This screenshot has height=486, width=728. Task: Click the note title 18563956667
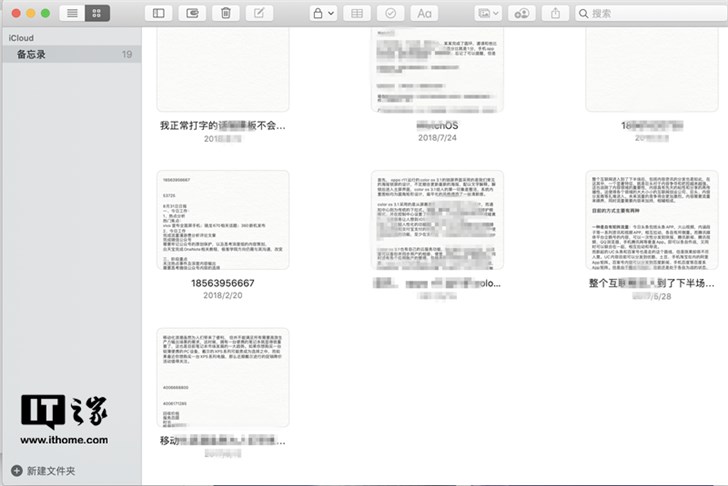(x=223, y=283)
